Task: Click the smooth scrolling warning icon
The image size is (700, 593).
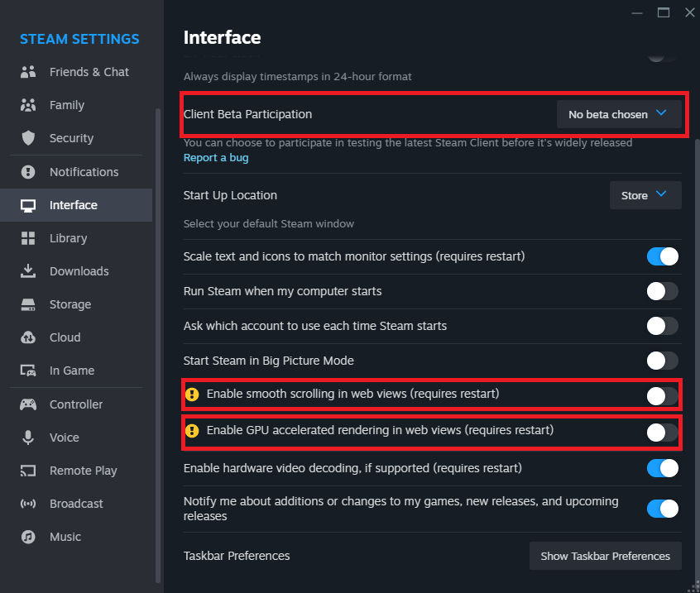Action: click(x=192, y=395)
